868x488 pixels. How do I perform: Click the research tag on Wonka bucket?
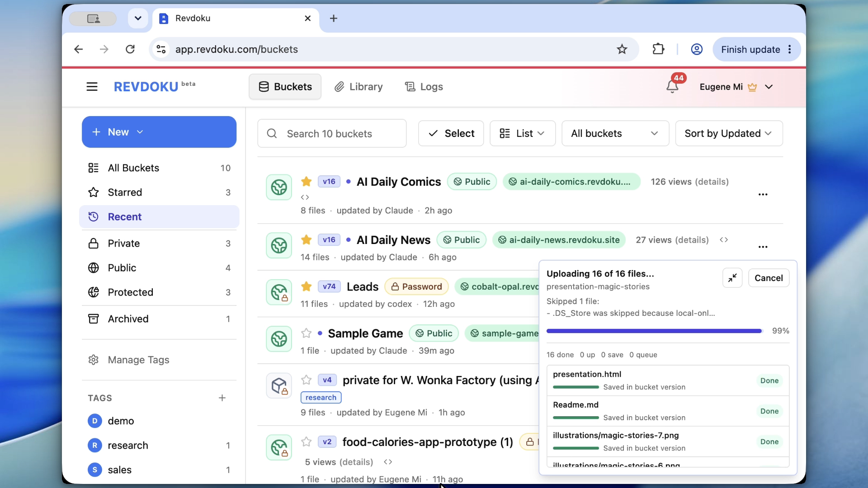pos(321,398)
